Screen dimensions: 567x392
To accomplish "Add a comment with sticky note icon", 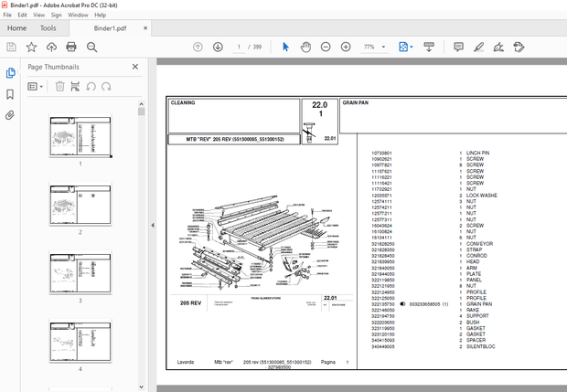I will (459, 47).
